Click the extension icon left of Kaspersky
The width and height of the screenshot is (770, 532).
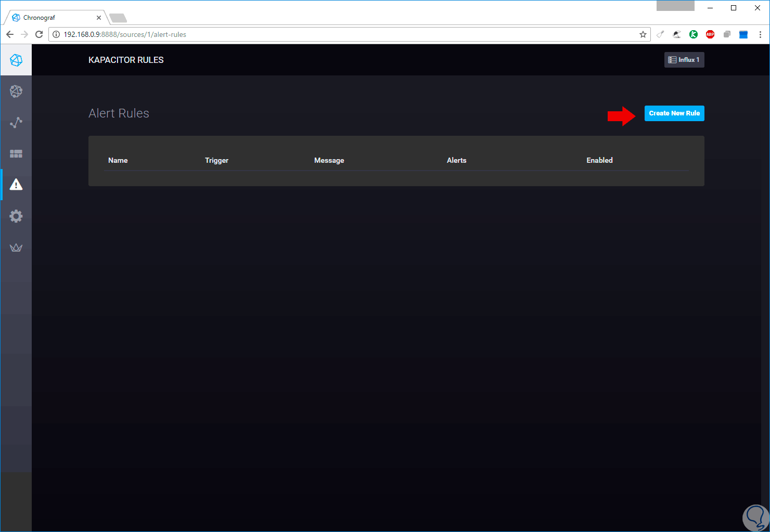[677, 34]
